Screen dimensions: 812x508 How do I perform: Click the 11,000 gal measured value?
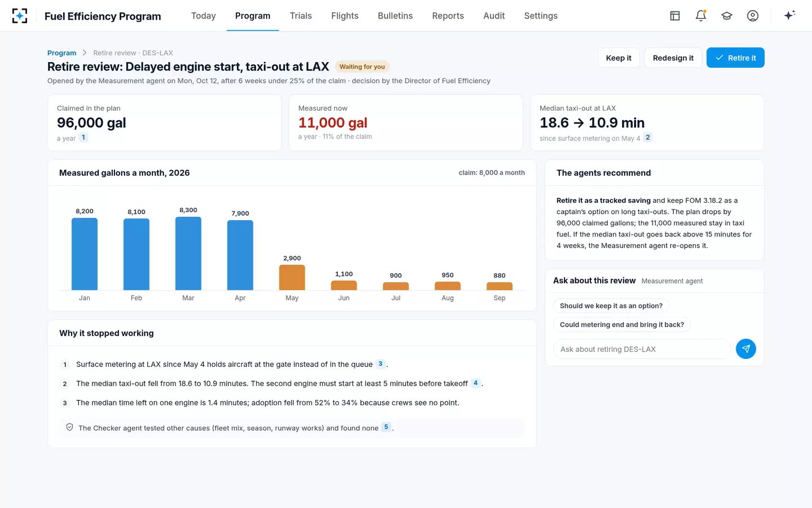[333, 122]
